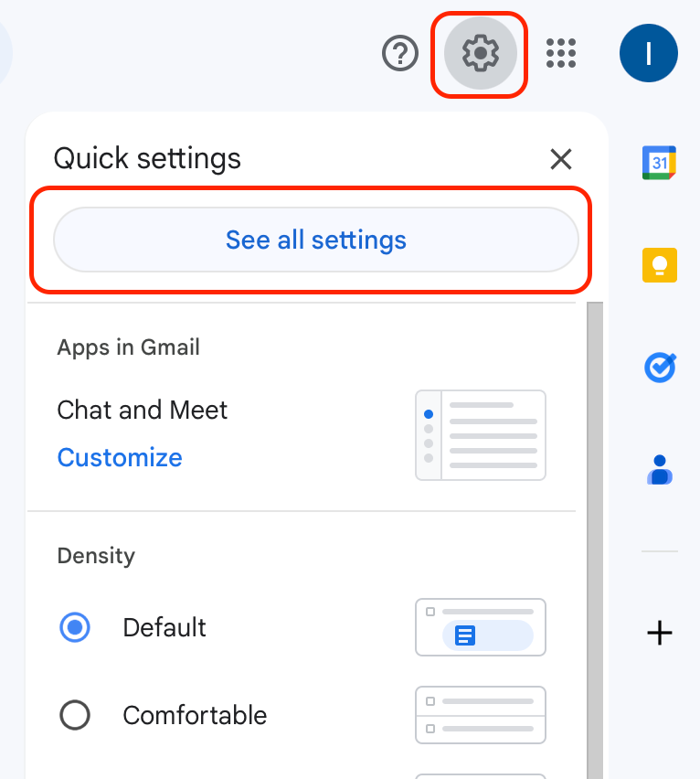The image size is (700, 779).
Task: Click the Quick settings panel scrollbar
Action: (x=595, y=540)
